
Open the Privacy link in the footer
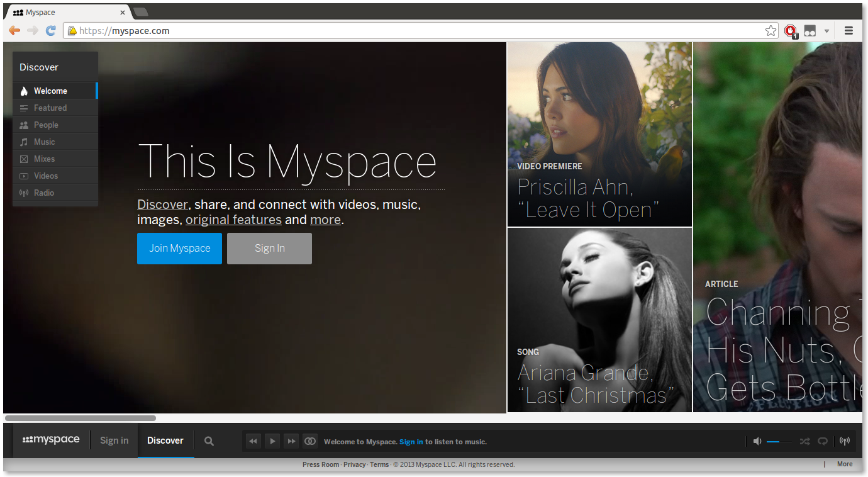[354, 464]
